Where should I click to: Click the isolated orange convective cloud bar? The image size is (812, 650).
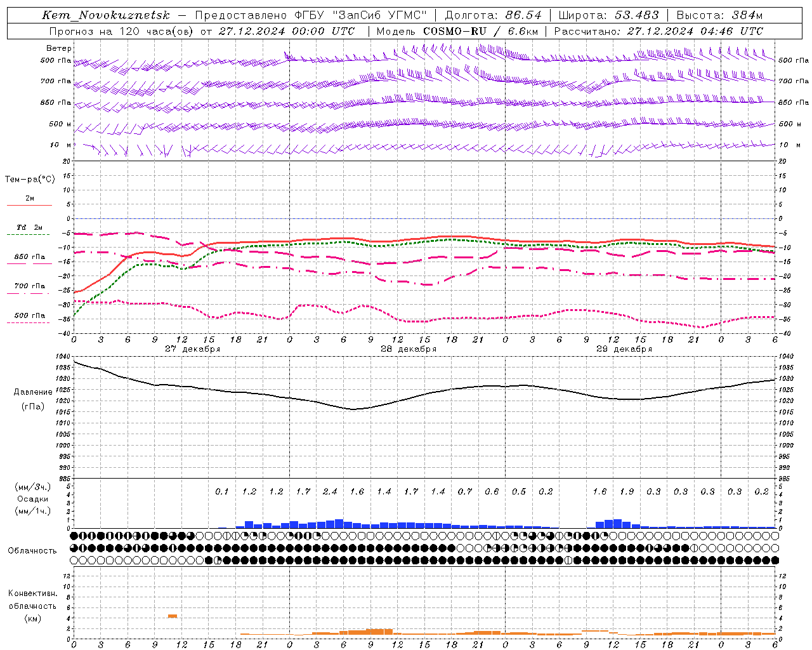click(173, 616)
